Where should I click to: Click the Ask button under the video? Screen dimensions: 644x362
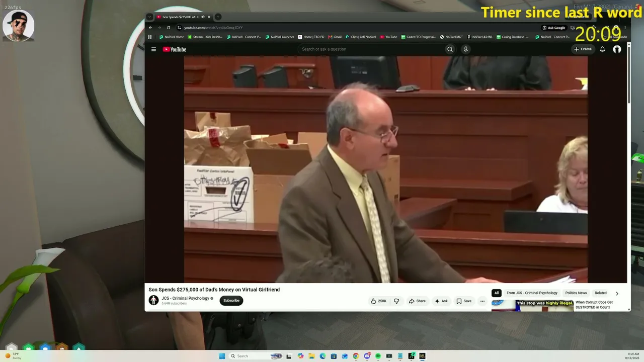click(441, 301)
